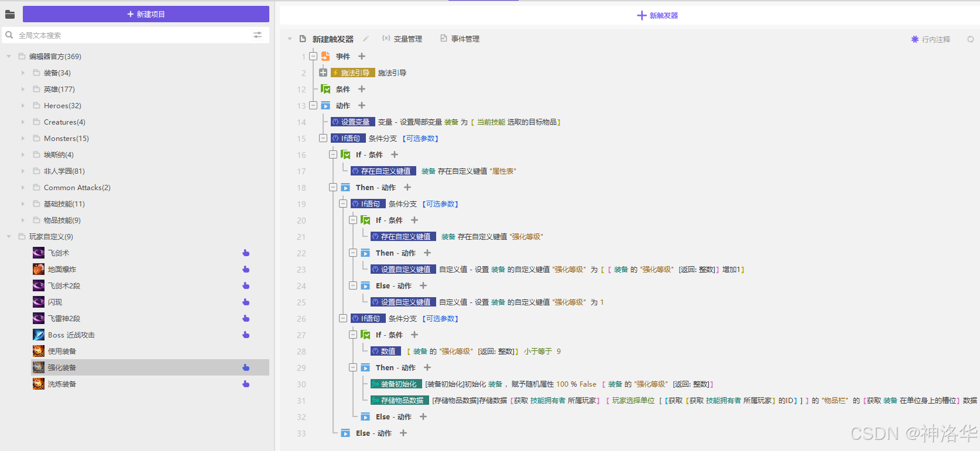
Task: Expand the 非人学园(81) folder
Action: coord(23,171)
